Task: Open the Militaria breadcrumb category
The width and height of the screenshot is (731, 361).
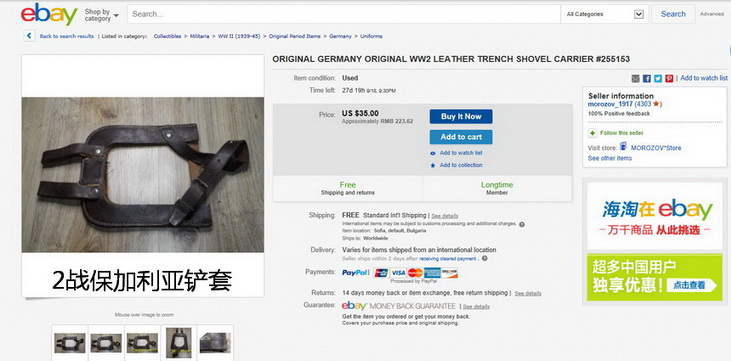Action: tap(200, 36)
